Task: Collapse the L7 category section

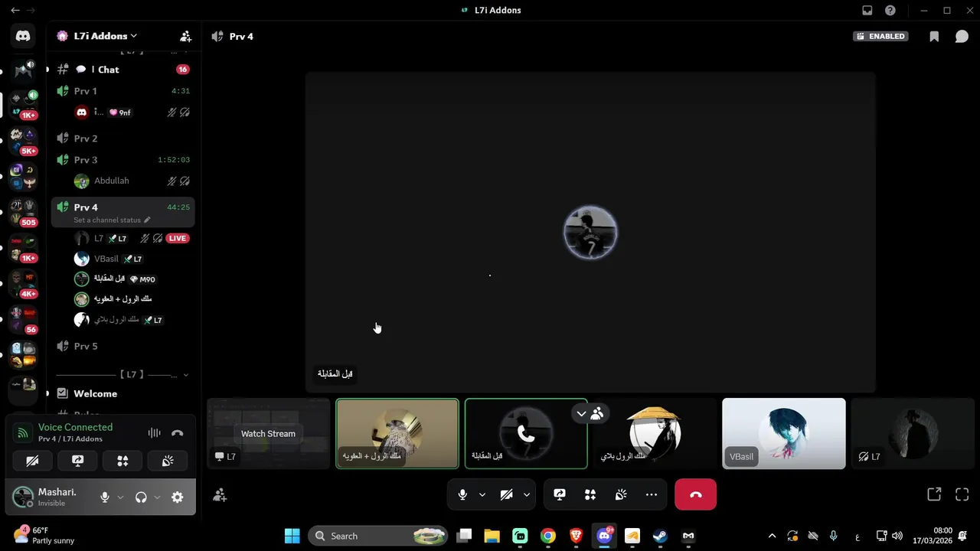Action: tap(122, 375)
